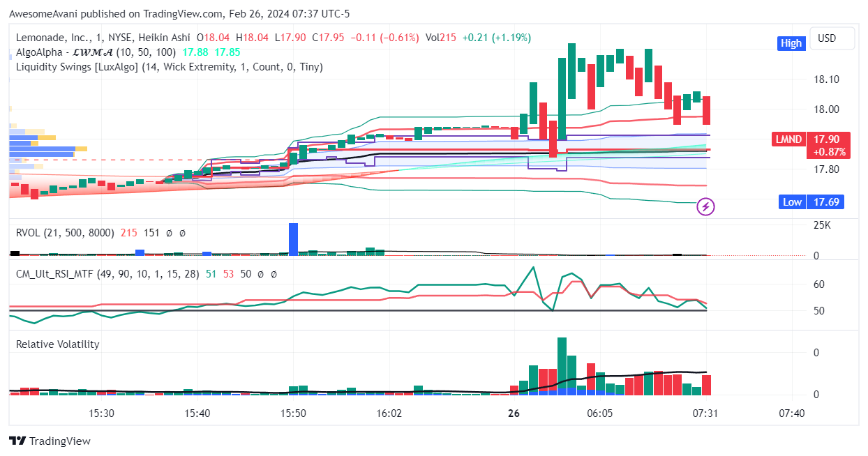Screen dimensions: 868x456
Task: Click the red LMND ticker tag
Action: 788,139
